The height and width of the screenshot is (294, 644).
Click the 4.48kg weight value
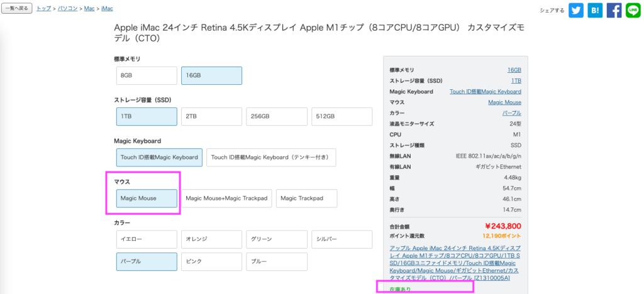tap(513, 178)
